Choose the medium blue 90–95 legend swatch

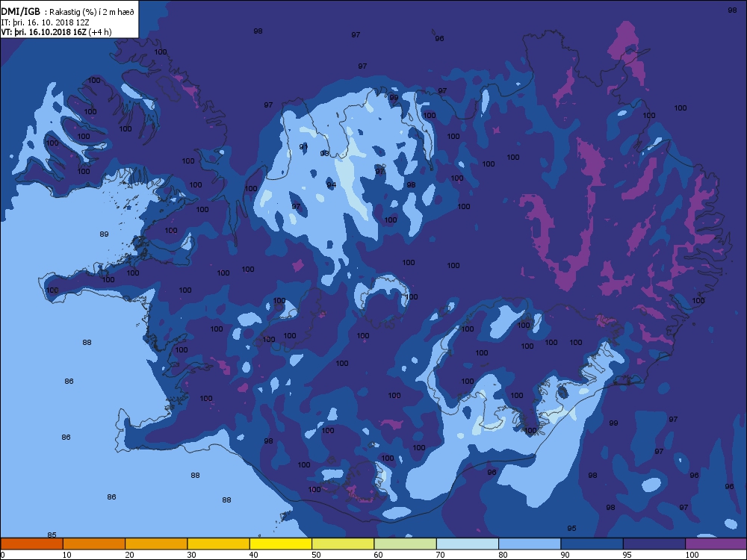tap(592, 544)
